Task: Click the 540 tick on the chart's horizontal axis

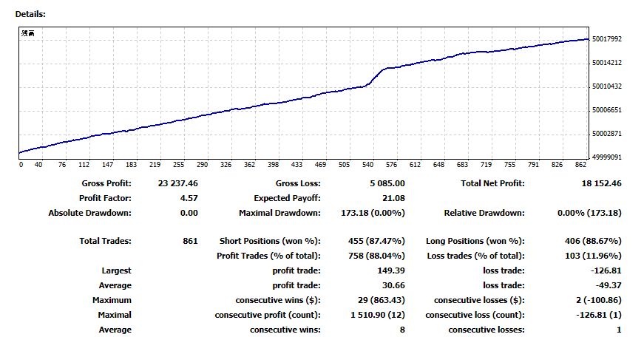Action: (391, 165)
